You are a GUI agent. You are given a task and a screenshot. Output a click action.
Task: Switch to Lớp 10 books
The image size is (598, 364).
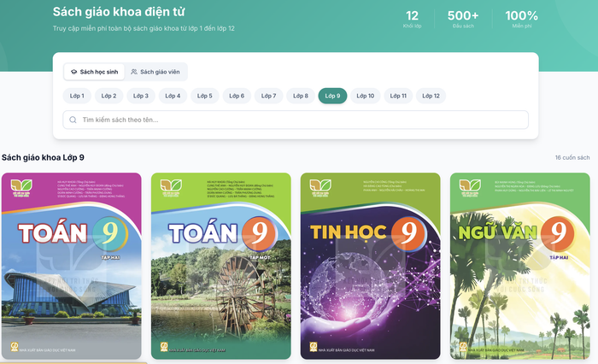point(366,96)
